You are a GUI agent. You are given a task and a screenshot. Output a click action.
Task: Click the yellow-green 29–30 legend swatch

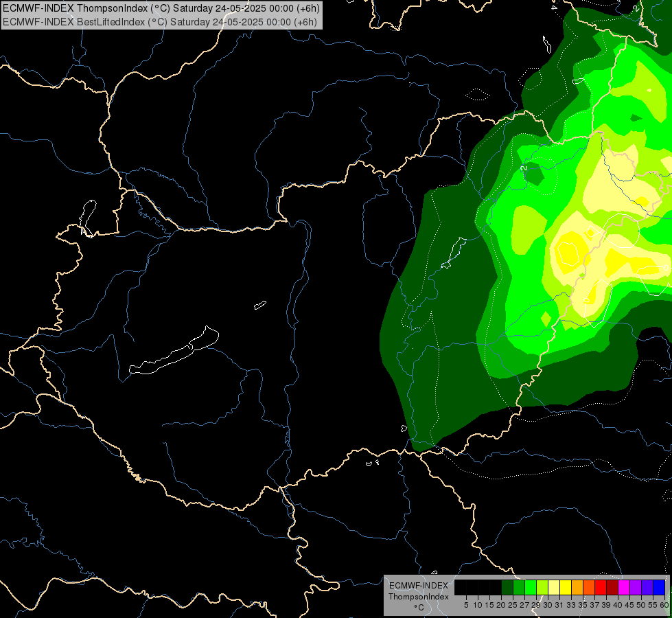pyautogui.click(x=542, y=587)
